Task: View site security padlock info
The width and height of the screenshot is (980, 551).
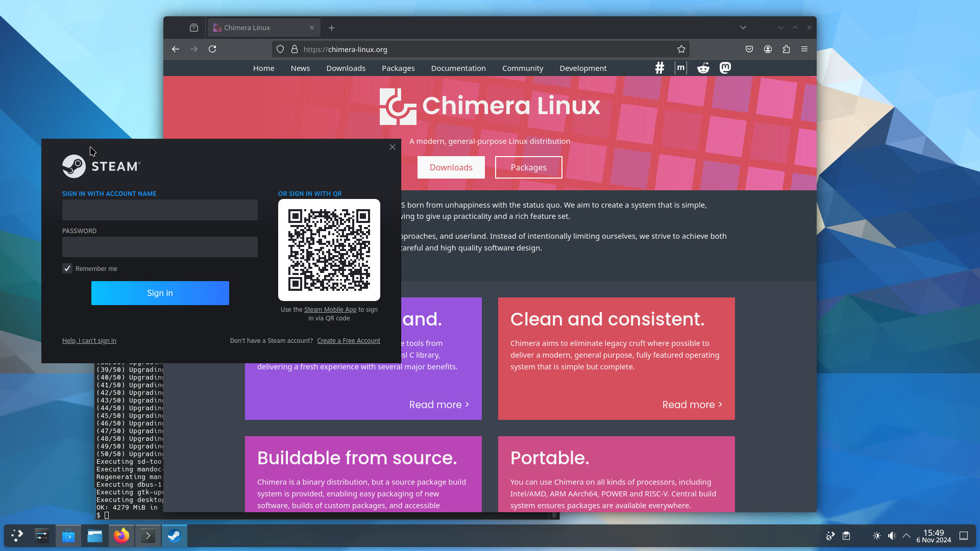Action: pos(295,49)
